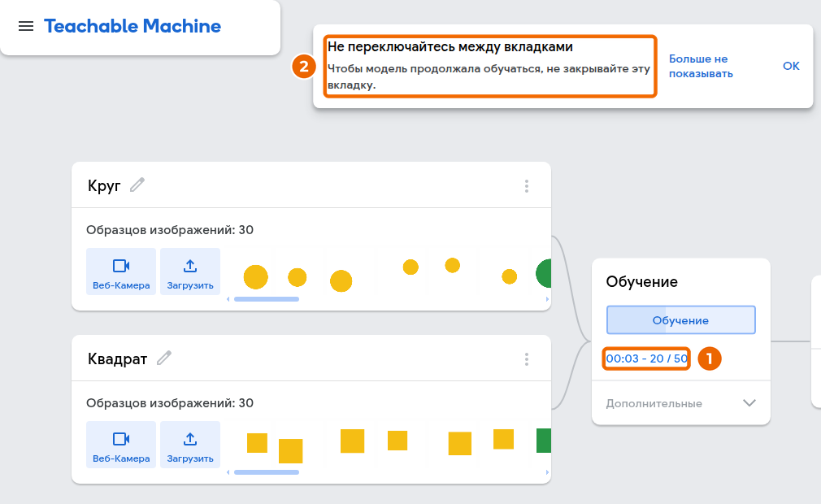Start Веб-Камера capture for Круг class

tap(121, 272)
